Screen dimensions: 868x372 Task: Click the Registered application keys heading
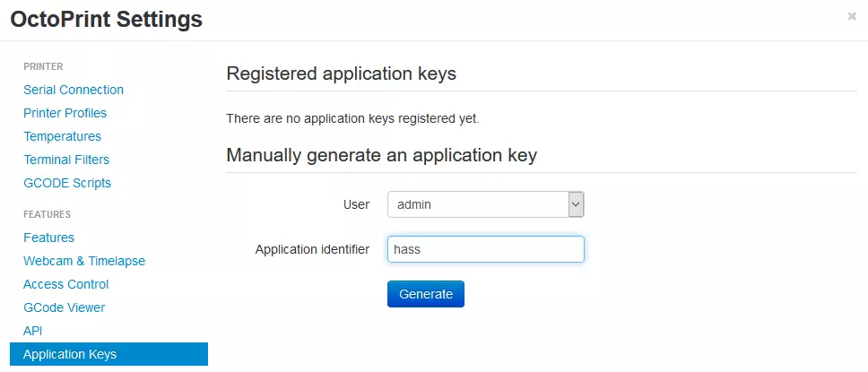[x=342, y=74]
